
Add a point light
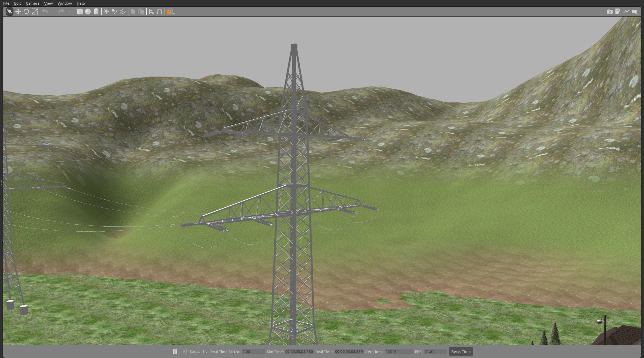pos(106,12)
